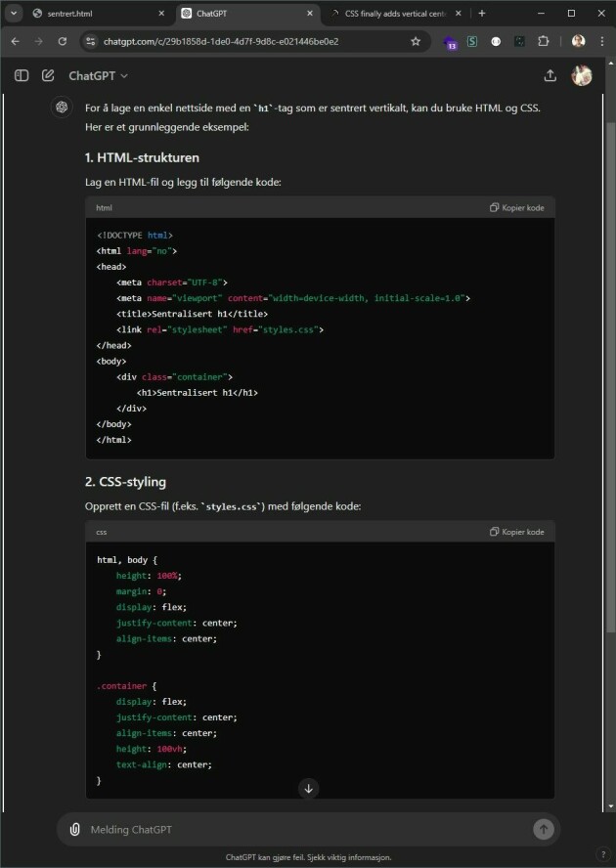Switch to the CSS finally adds vertical centering tab
616x868 pixels.
396,14
